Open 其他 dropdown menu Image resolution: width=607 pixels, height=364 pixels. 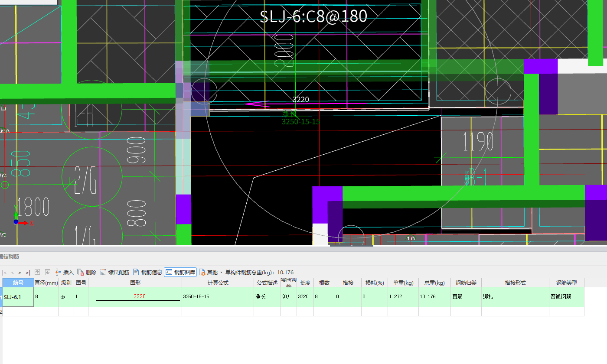(x=211, y=272)
